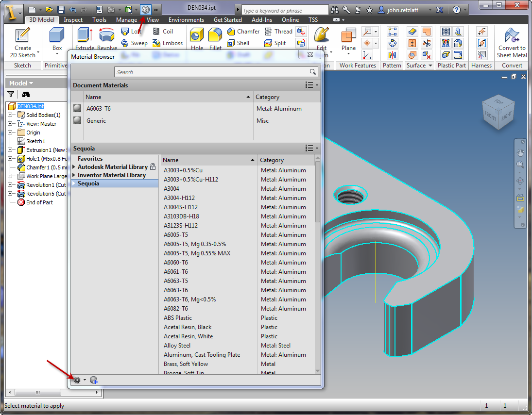
Task: Select the Emboss tool
Action: pyautogui.click(x=168, y=43)
